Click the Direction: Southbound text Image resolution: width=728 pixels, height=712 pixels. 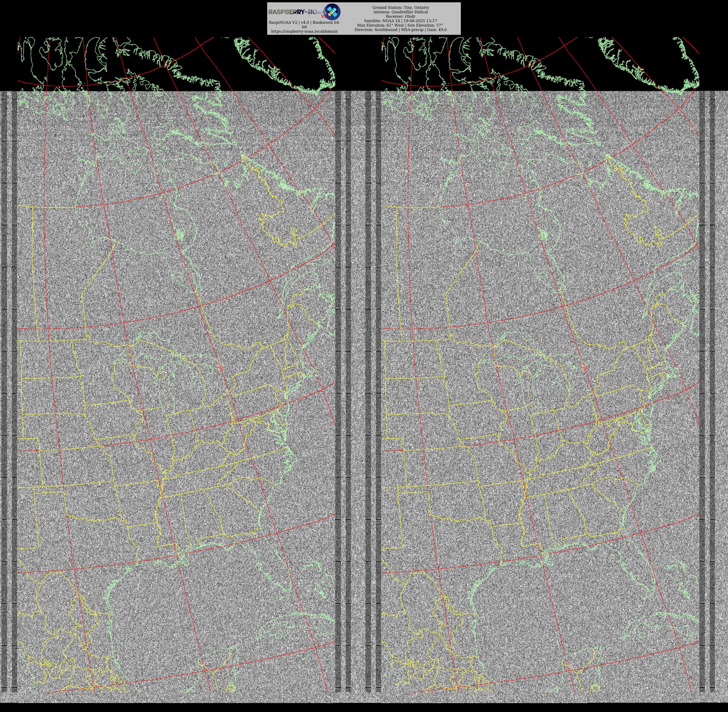coord(376,30)
